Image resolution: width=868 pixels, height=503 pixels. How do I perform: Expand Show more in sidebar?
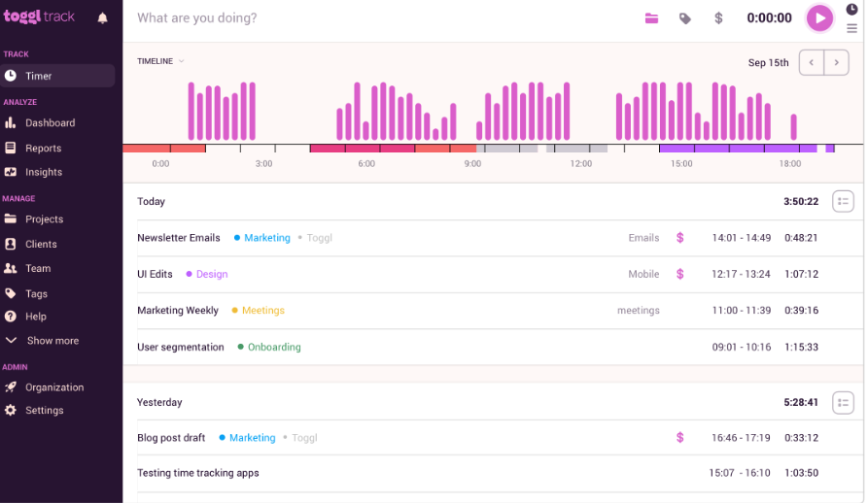(52, 341)
